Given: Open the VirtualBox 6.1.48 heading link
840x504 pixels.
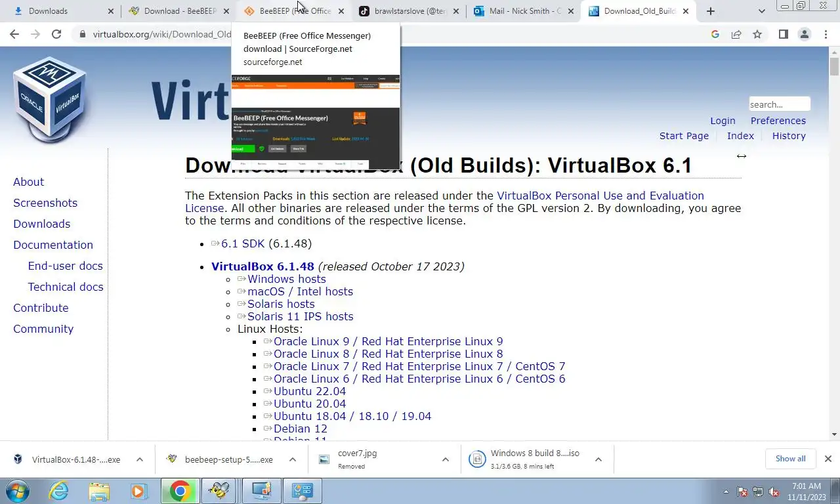Looking at the screenshot, I should (x=262, y=266).
